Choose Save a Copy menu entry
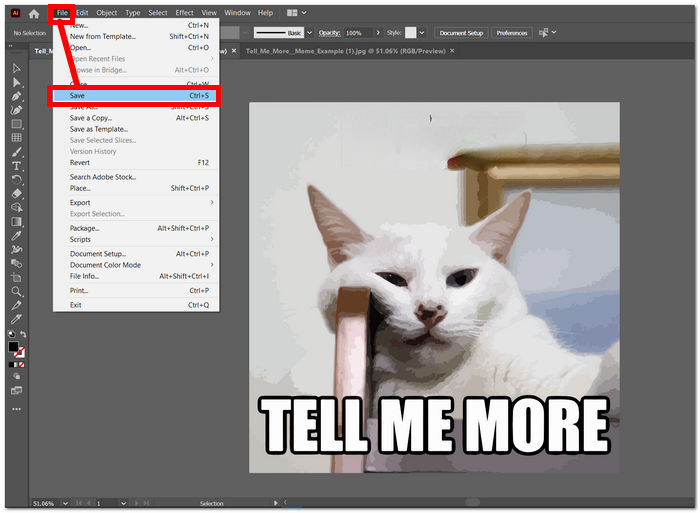Viewport: 700px width, 513px height. pos(136,118)
